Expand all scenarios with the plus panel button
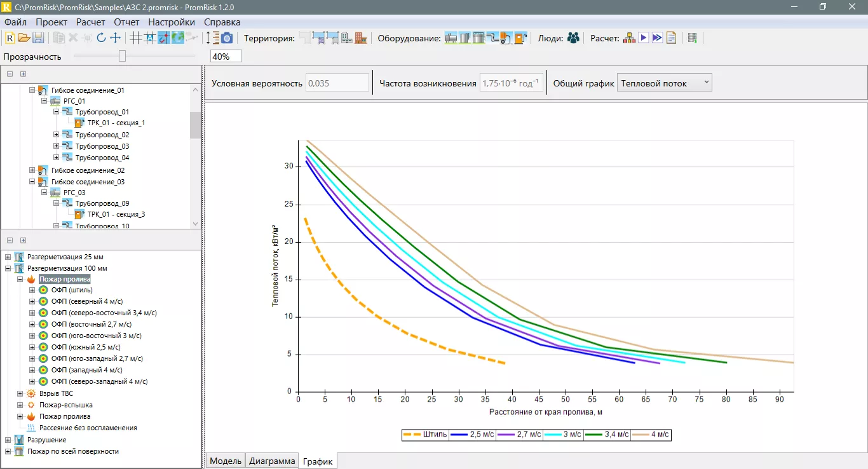The height and width of the screenshot is (469, 868). (x=24, y=240)
